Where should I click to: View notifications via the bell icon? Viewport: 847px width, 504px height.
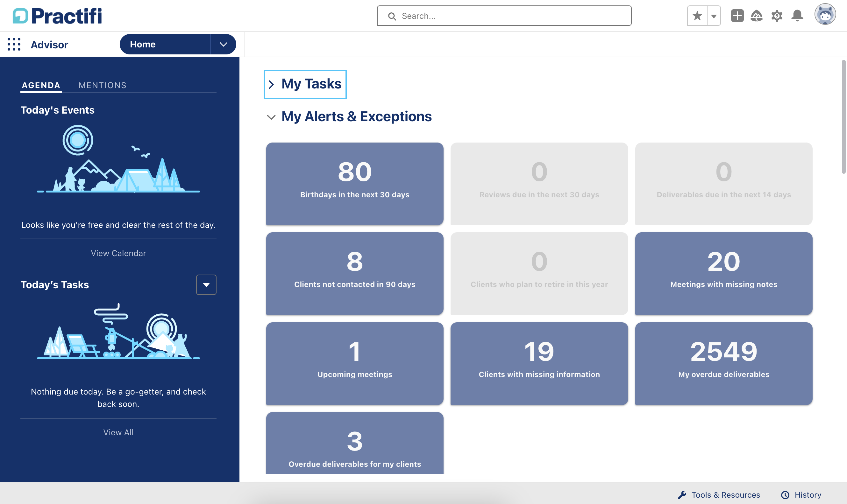click(x=797, y=16)
